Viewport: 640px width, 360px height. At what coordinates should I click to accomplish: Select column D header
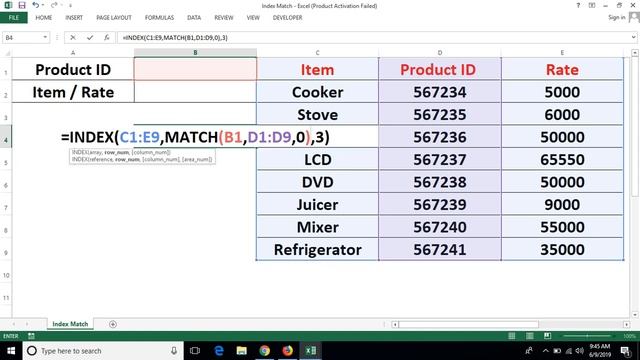point(440,53)
